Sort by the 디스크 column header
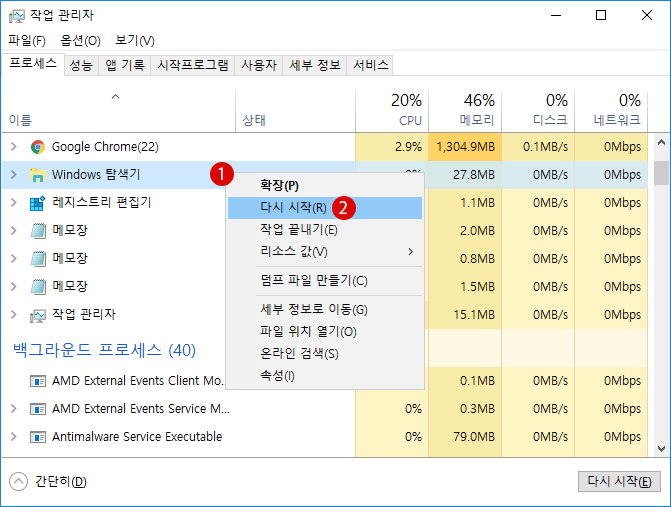This screenshot has width=671, height=507. click(538, 111)
